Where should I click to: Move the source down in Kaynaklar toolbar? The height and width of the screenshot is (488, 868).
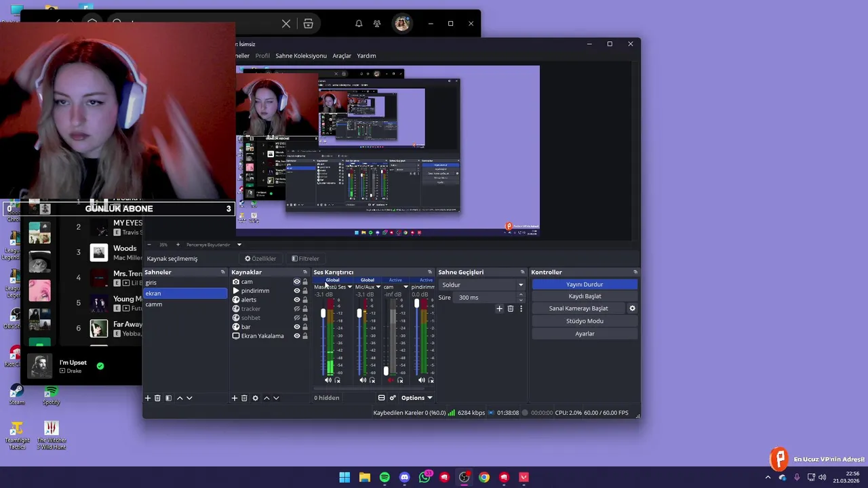[276, 398]
